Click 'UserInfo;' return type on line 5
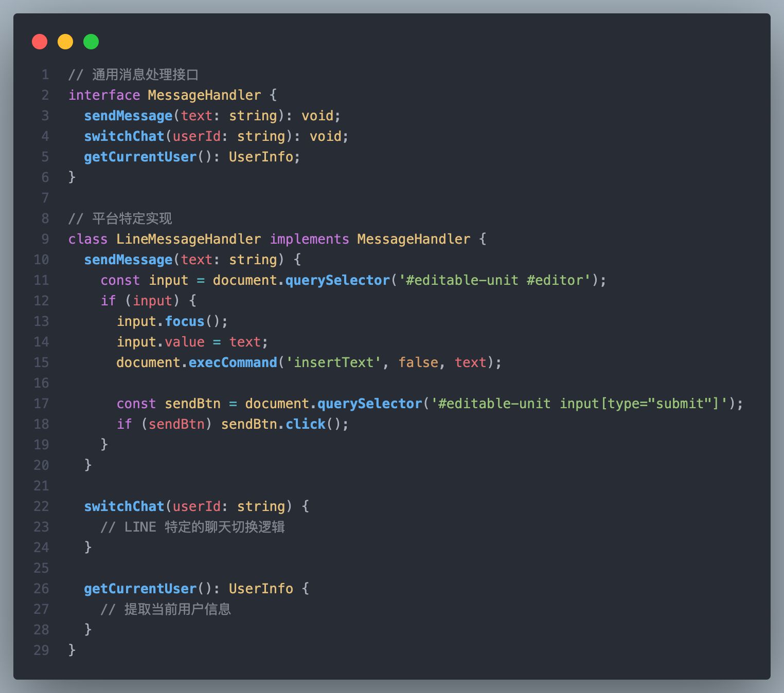784x693 pixels. (264, 157)
